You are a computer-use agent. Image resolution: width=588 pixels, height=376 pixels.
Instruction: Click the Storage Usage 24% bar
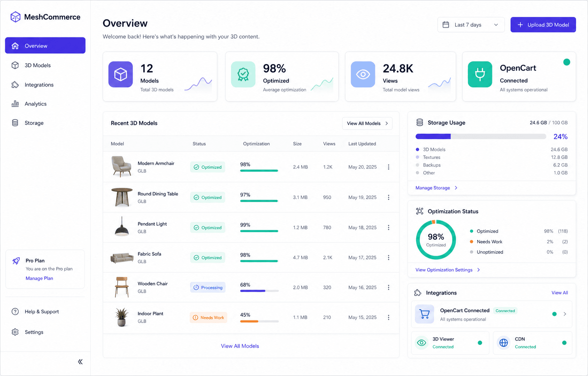pos(481,136)
